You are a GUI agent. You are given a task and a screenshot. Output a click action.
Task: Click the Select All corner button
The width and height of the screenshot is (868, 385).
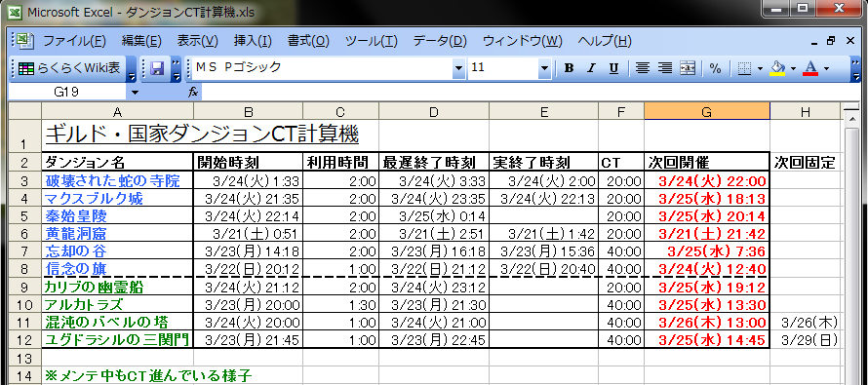click(x=25, y=112)
